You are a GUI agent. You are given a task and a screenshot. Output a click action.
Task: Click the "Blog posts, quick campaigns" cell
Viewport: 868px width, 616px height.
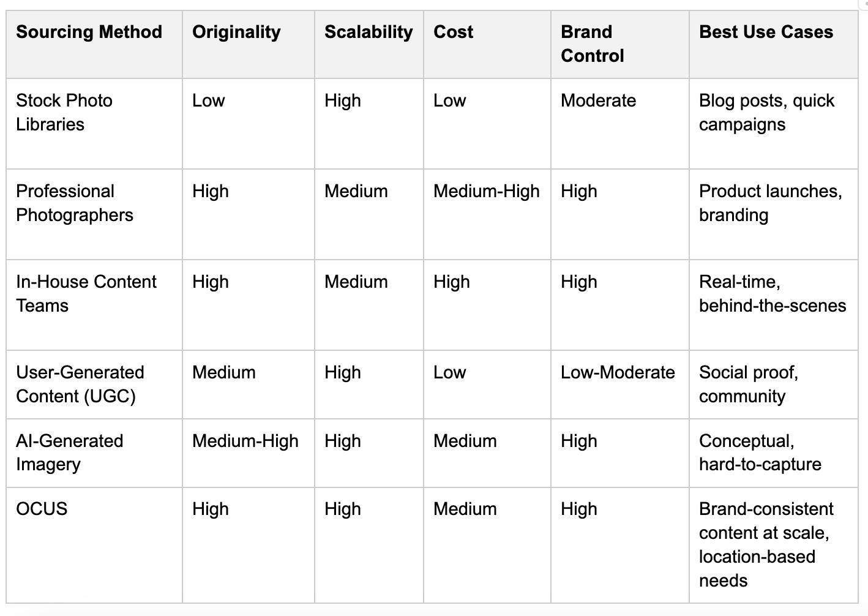[766, 112]
